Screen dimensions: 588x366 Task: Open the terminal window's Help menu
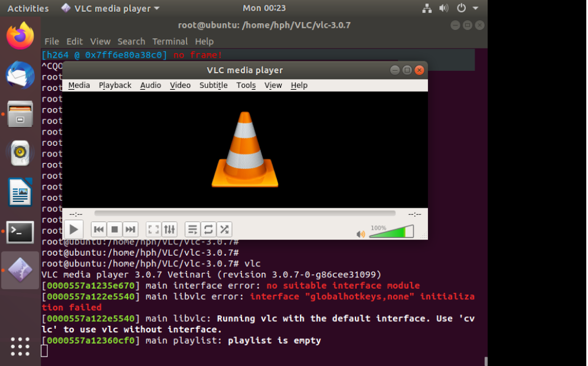[204, 42]
